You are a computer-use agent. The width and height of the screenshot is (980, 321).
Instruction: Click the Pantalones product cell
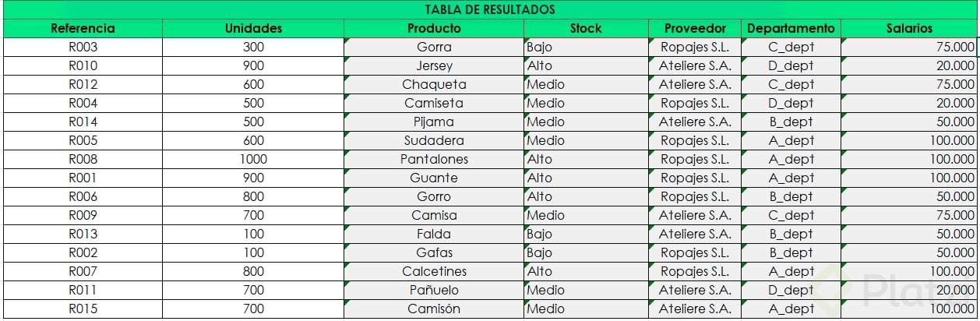tap(434, 159)
